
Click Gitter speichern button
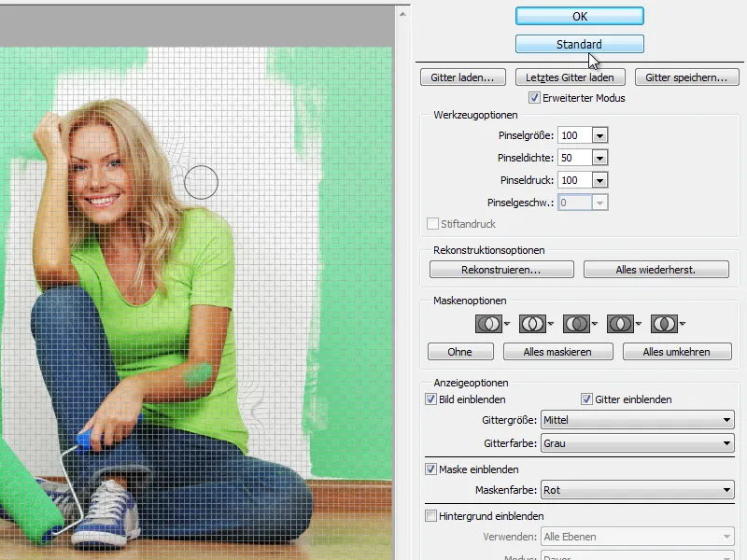[x=687, y=77]
